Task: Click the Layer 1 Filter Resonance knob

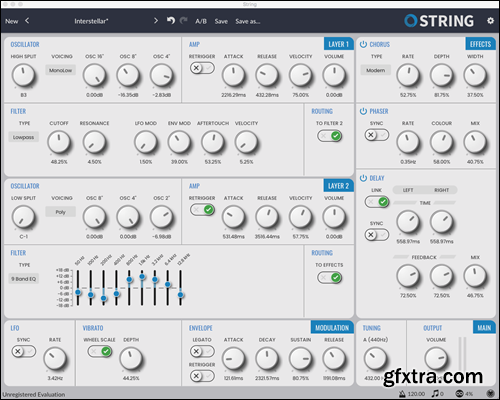Action: [x=94, y=142]
